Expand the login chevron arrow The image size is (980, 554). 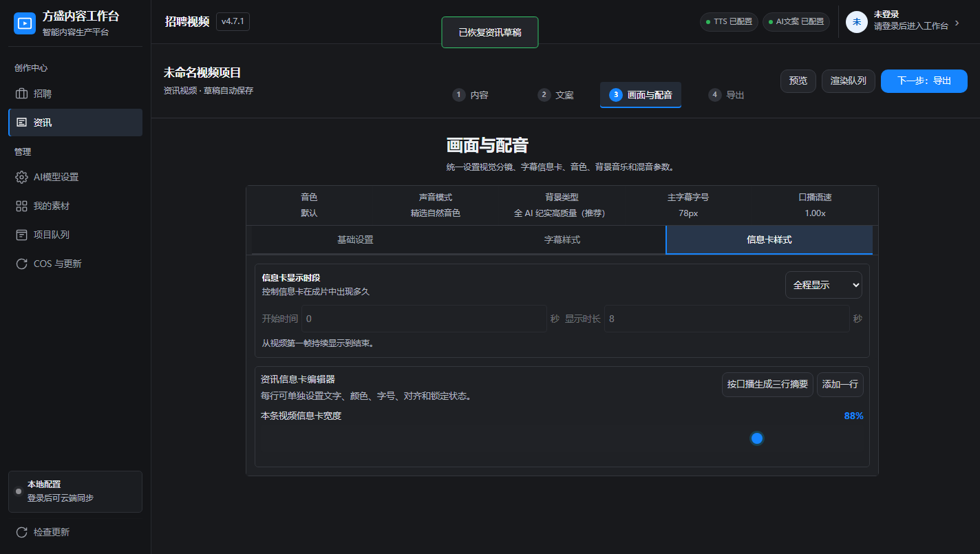click(x=957, y=23)
